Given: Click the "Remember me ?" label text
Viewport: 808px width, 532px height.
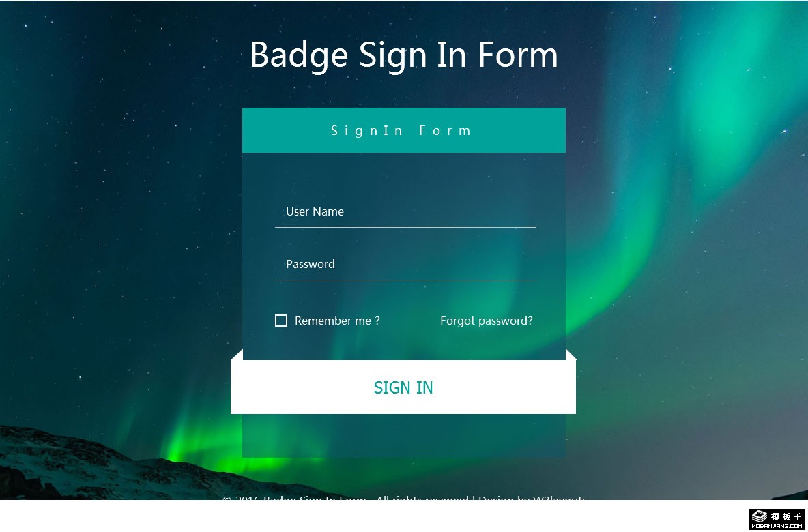Looking at the screenshot, I should (x=337, y=321).
